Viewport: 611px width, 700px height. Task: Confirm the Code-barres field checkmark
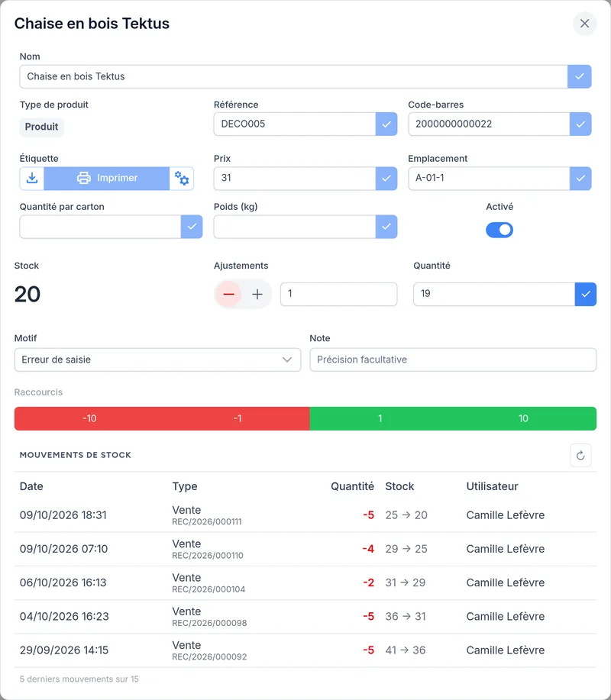coord(580,124)
